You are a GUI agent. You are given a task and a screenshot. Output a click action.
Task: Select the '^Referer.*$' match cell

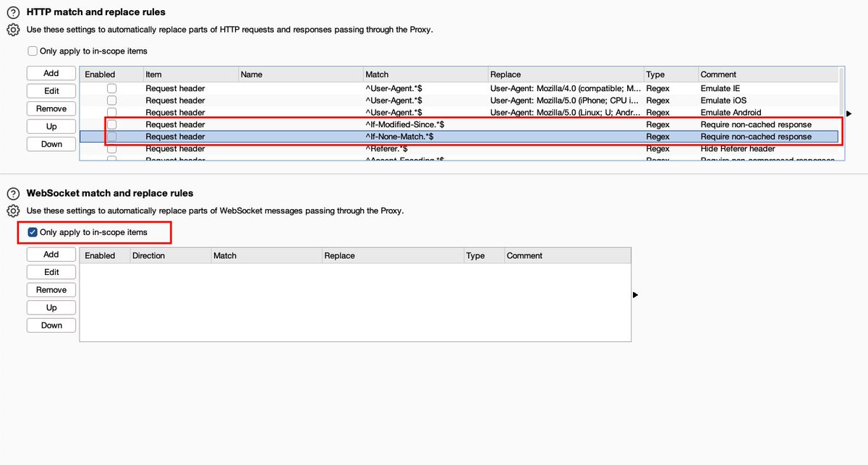pyautogui.click(x=387, y=148)
